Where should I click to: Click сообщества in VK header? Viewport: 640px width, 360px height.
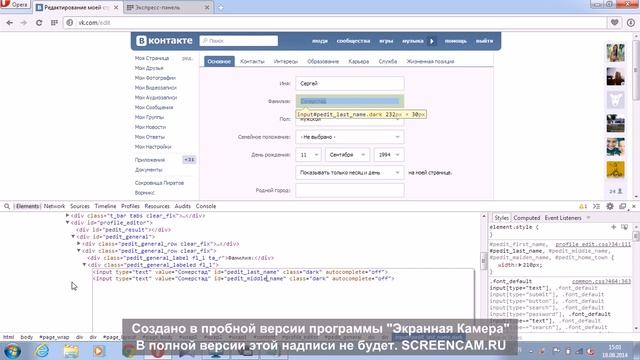[353, 41]
